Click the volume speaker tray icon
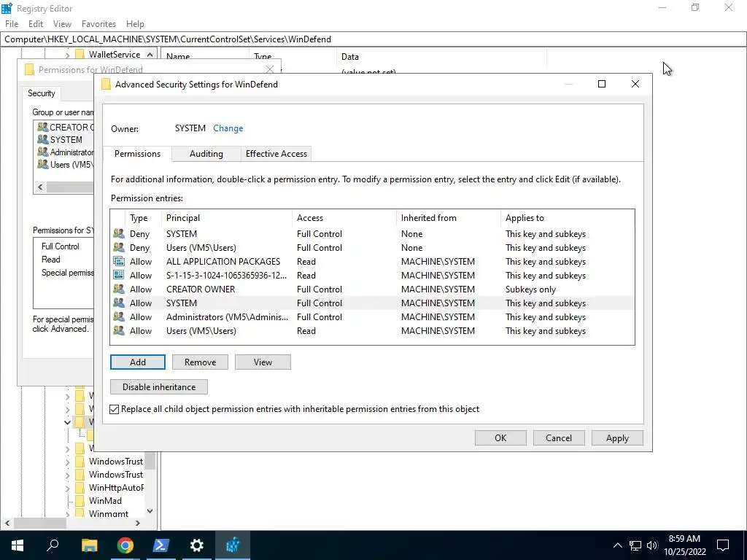Viewport: 747px width, 560px height. [x=652, y=545]
